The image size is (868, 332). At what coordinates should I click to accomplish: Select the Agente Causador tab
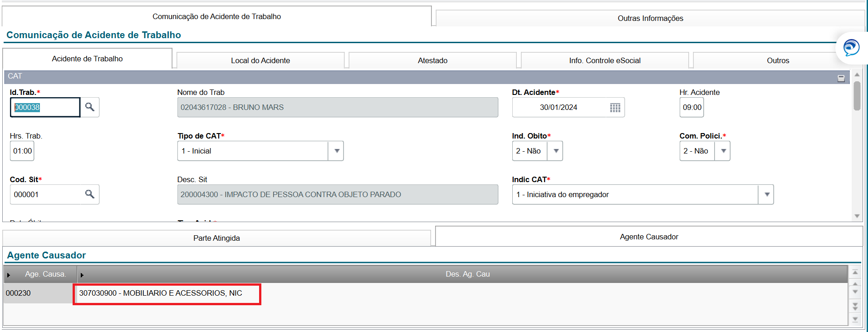(x=649, y=237)
